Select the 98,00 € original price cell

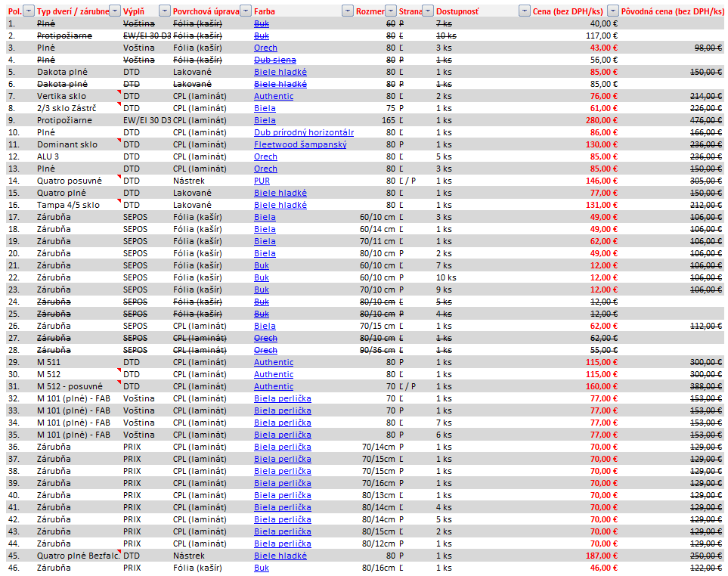tap(708, 48)
